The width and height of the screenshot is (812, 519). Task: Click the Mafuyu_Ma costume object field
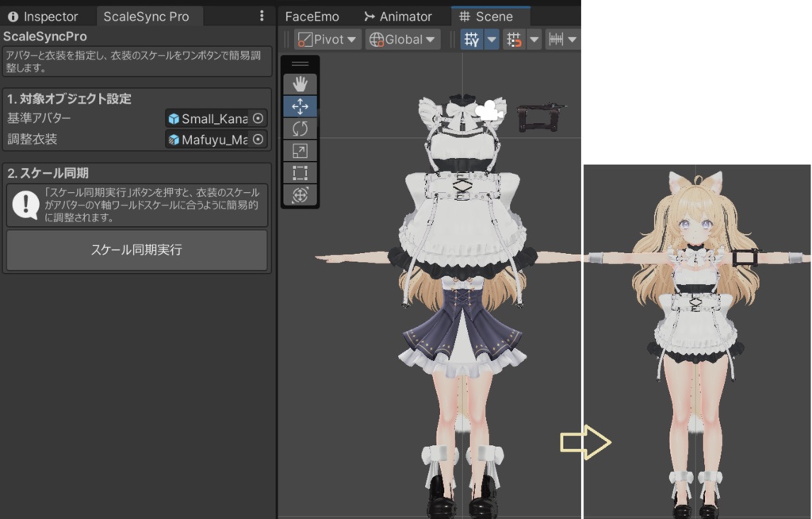[x=216, y=139]
